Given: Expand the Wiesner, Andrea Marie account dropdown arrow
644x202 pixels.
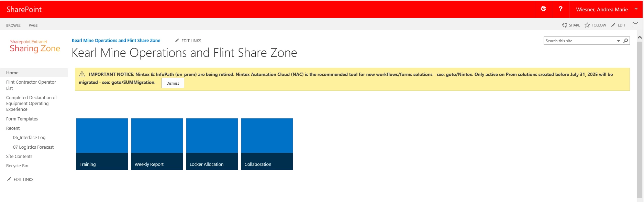Looking at the screenshot, I should tap(636, 9).
